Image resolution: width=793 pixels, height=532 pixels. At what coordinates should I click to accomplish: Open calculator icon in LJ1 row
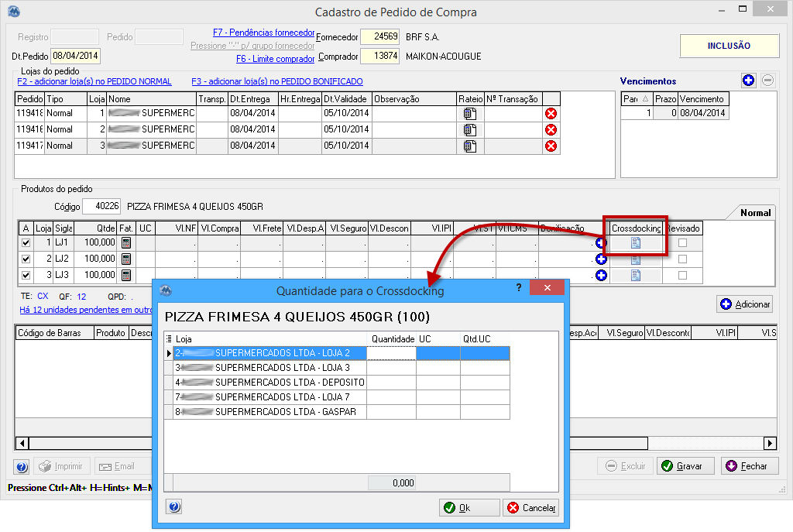tap(126, 242)
